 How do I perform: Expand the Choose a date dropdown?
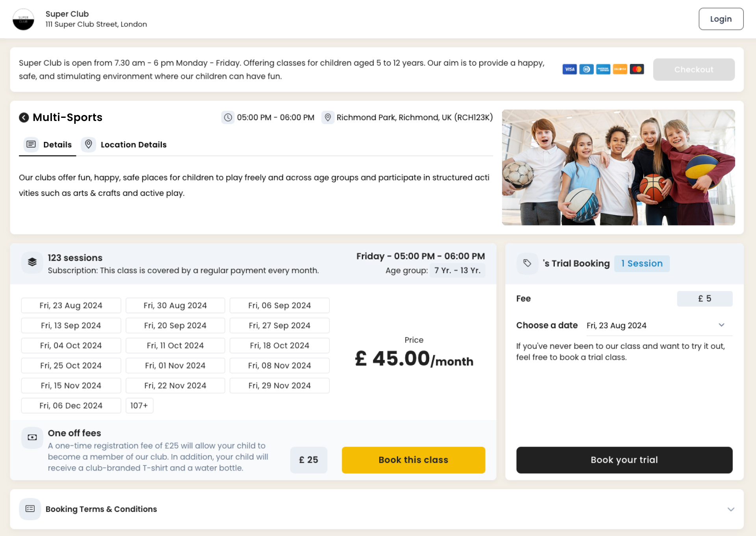[722, 325]
